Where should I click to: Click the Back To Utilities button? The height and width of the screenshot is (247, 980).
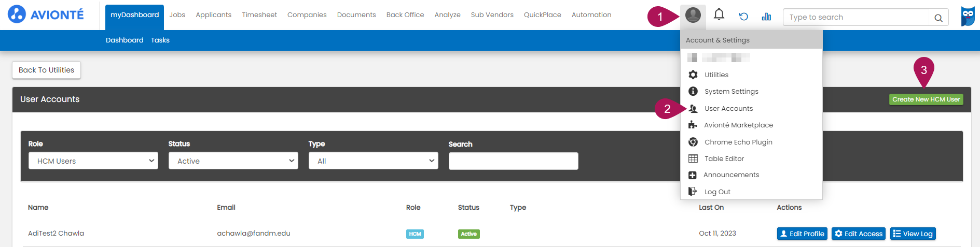46,70
